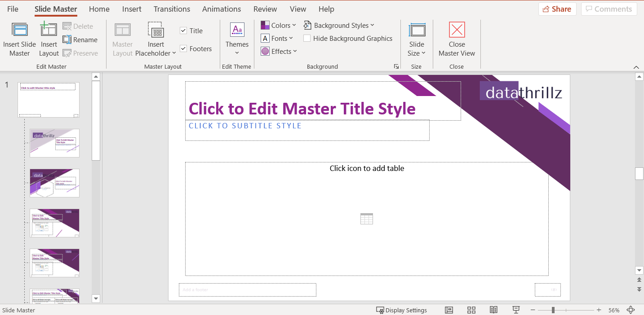644x315 pixels.
Task: Switch to the Review tab
Action: coord(265,9)
